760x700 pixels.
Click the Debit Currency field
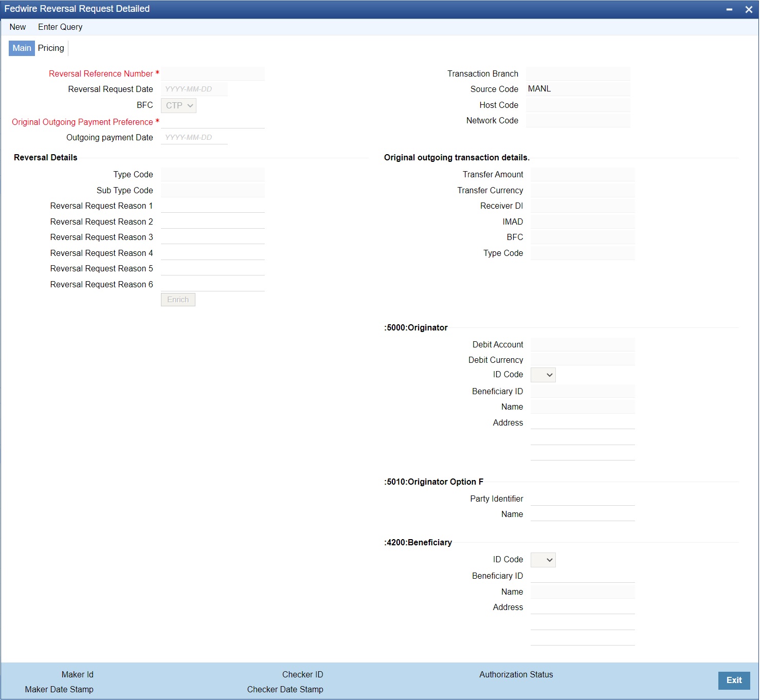[583, 360]
